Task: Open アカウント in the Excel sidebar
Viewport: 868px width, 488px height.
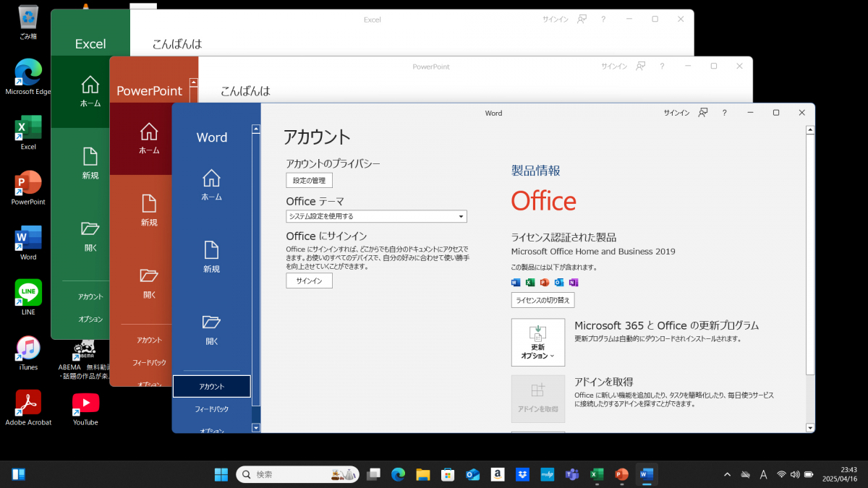Action: (90, 296)
